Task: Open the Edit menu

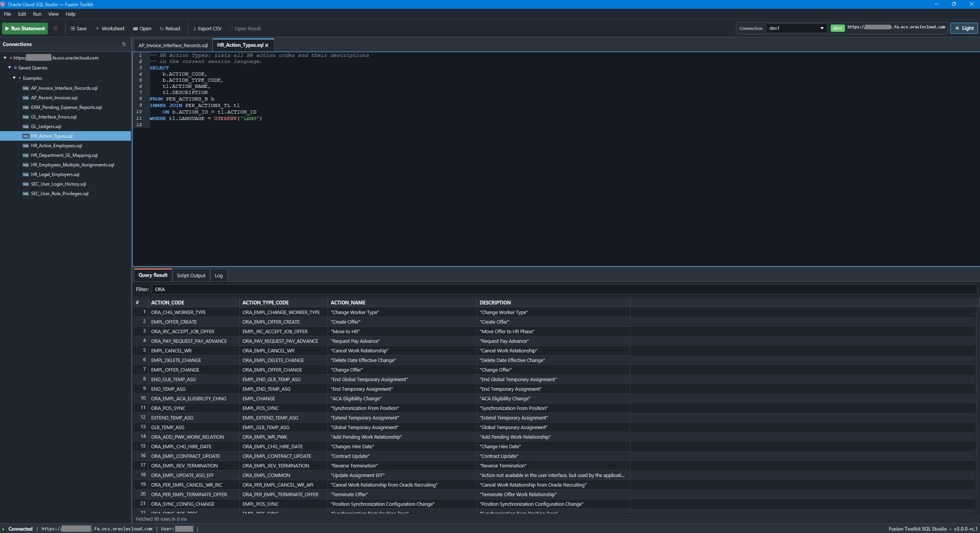Action: pos(22,14)
